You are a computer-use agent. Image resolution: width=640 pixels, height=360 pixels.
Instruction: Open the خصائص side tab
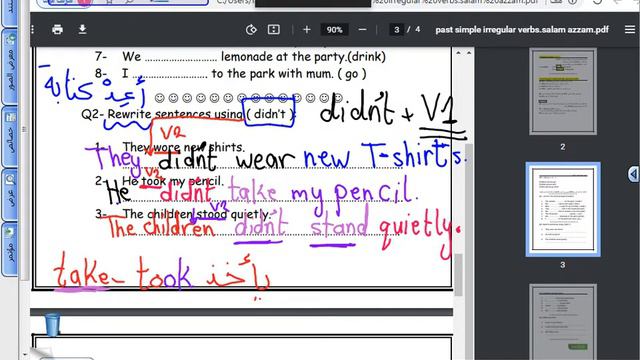point(10,136)
